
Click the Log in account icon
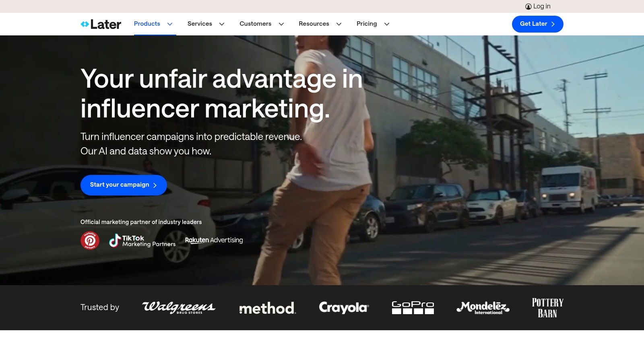pos(528,6)
